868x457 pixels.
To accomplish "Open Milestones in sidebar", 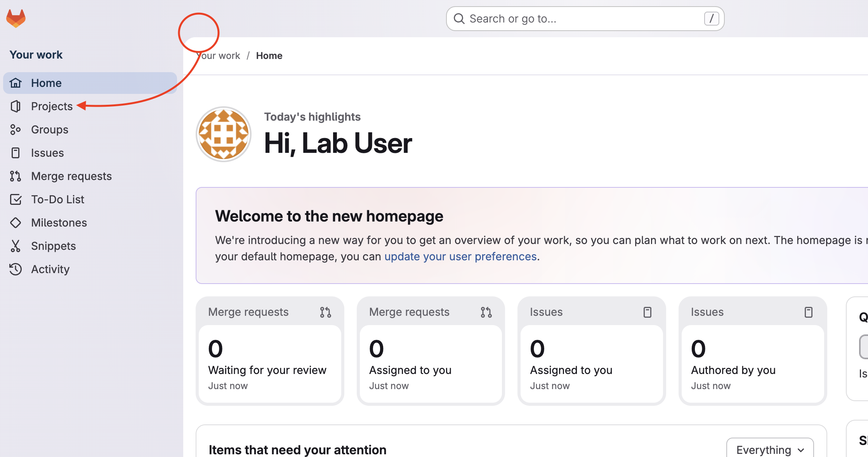I will point(90,223).
